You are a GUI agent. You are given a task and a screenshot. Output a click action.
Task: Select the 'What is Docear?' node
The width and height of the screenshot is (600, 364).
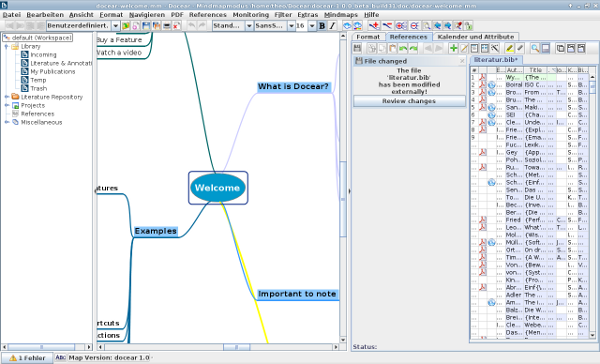pyautogui.click(x=293, y=87)
